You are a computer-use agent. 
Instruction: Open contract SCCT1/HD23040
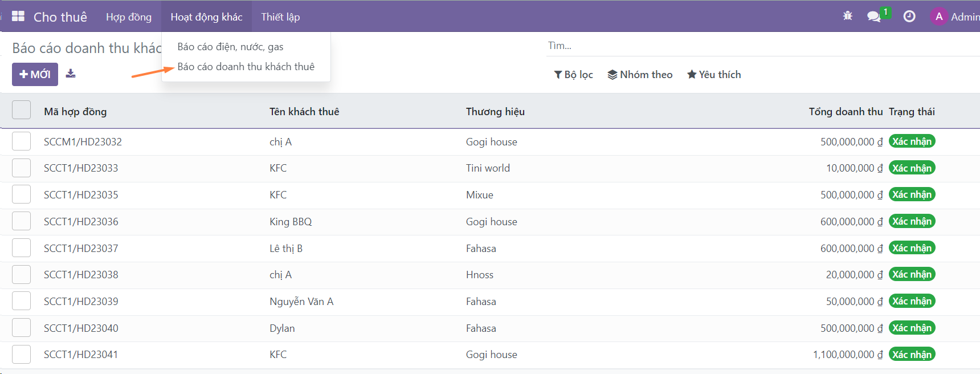click(x=81, y=328)
